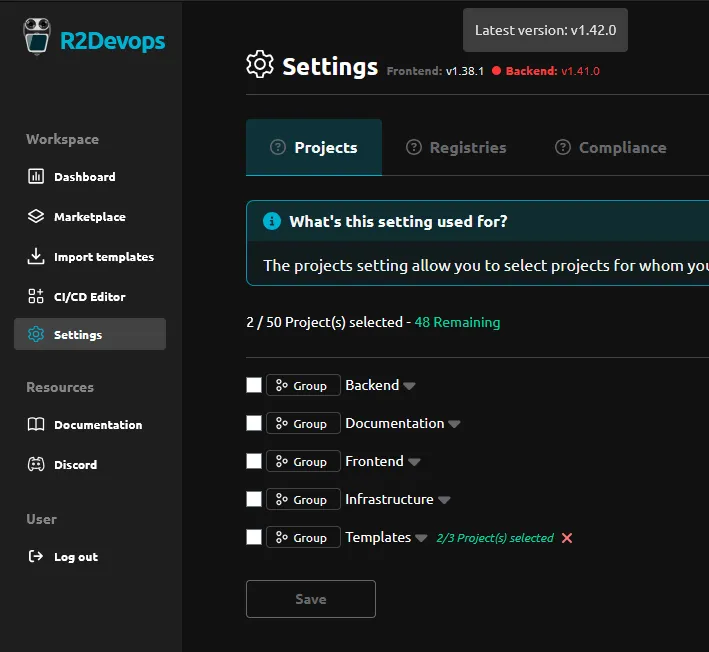Click the help icon on Projects tab

278,147
